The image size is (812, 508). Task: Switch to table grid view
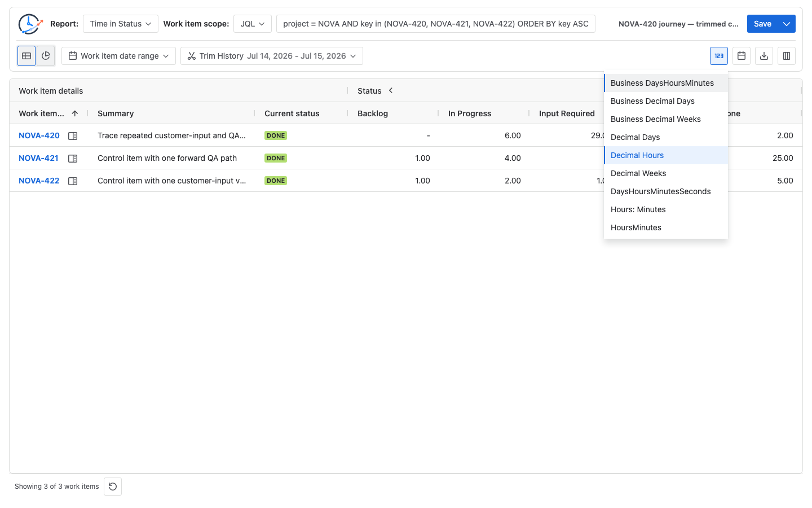coord(27,56)
